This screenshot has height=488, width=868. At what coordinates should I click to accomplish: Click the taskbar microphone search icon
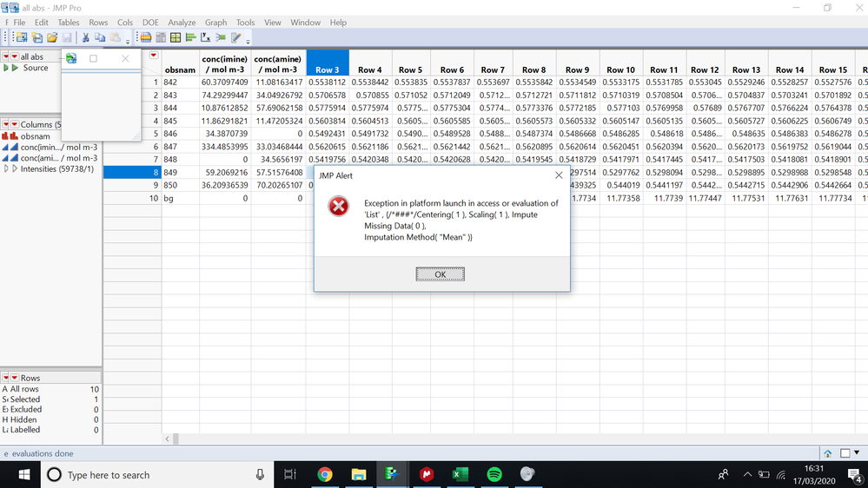(260, 475)
